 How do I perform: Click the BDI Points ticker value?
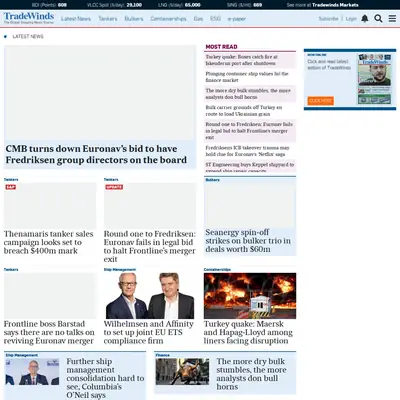tap(62, 5)
